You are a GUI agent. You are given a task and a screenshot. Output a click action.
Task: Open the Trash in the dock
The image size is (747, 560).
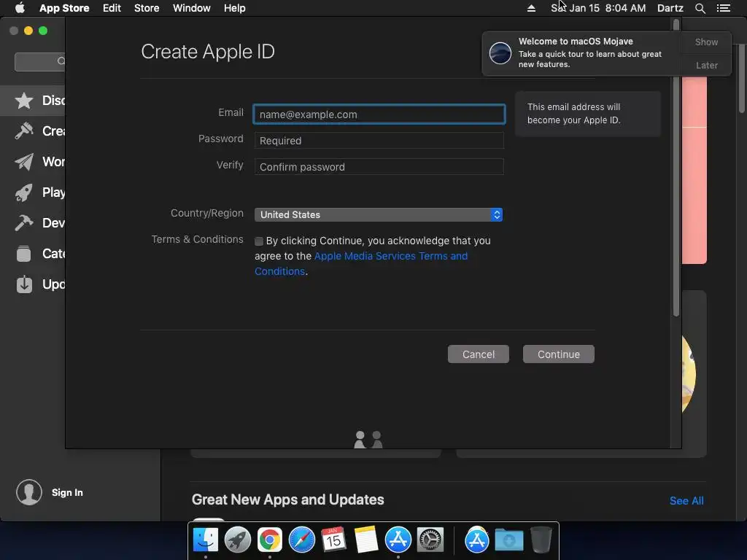point(541,540)
